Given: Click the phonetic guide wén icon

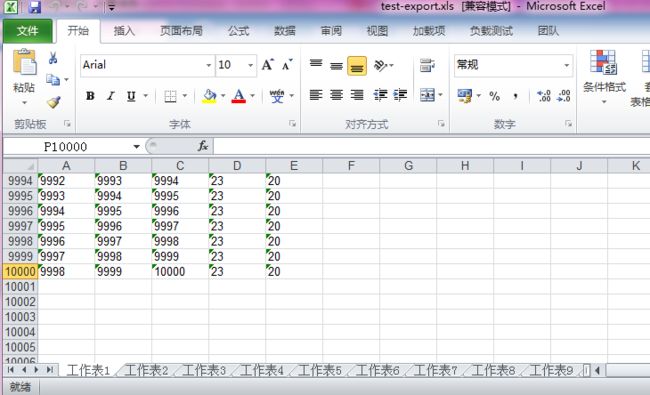Looking at the screenshot, I should 276,96.
